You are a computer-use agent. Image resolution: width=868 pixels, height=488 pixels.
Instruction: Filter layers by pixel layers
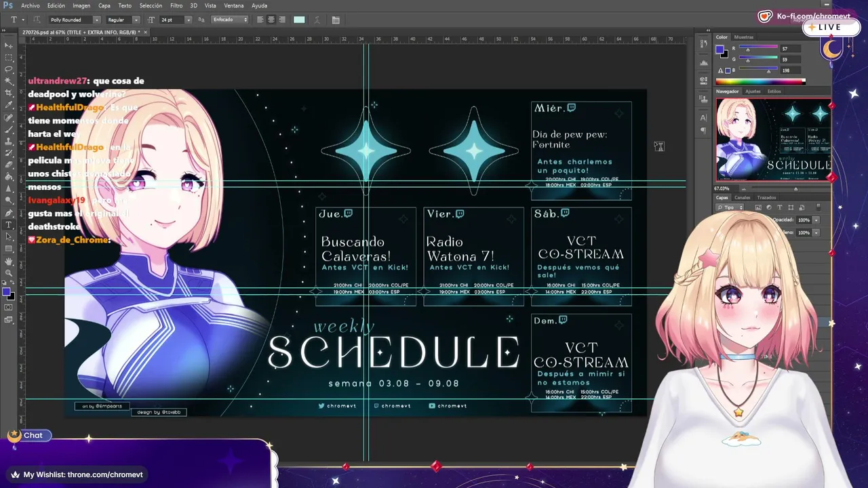coord(758,207)
